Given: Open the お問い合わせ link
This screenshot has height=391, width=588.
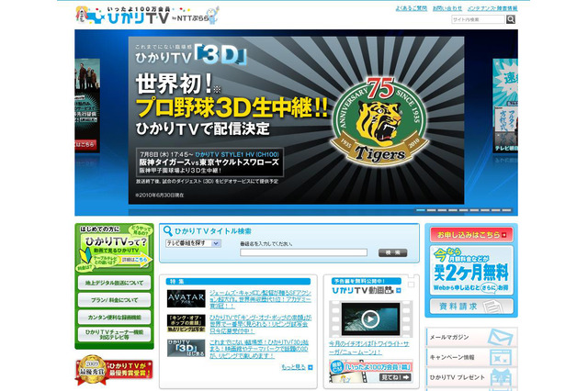Looking at the screenshot, I should tap(447, 8).
